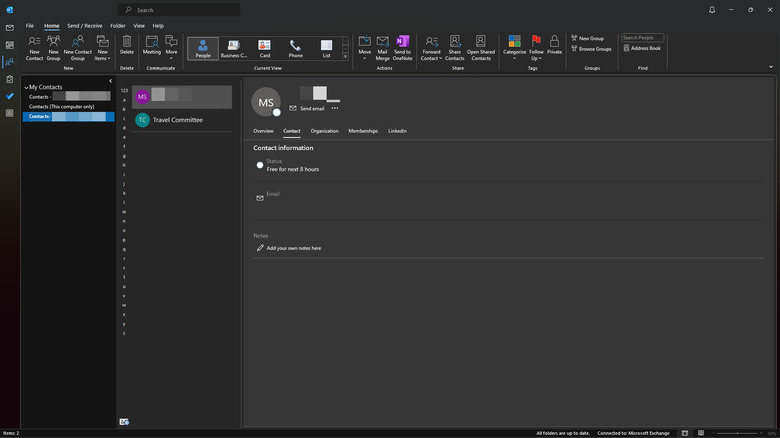
Task: Delete the selected contact
Action: 127,43
